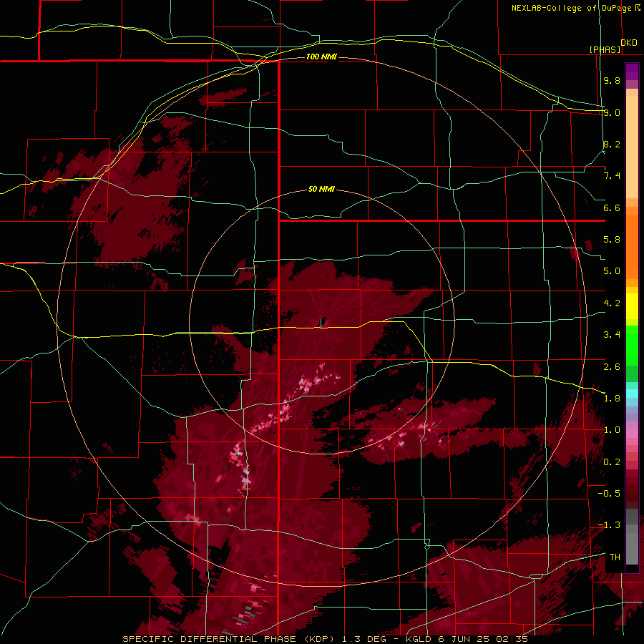The height and width of the screenshot is (644, 644).
Task: Click the 2.6 value on color scale
Action: pyautogui.click(x=612, y=367)
